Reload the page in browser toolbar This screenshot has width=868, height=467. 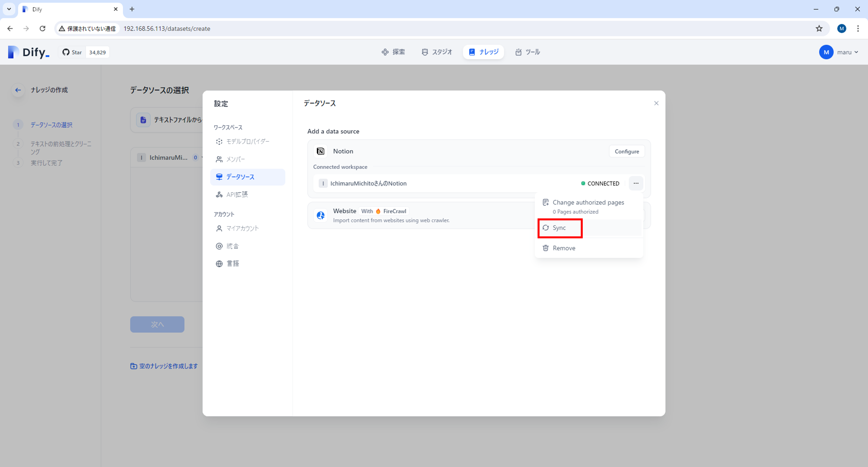pos(42,29)
